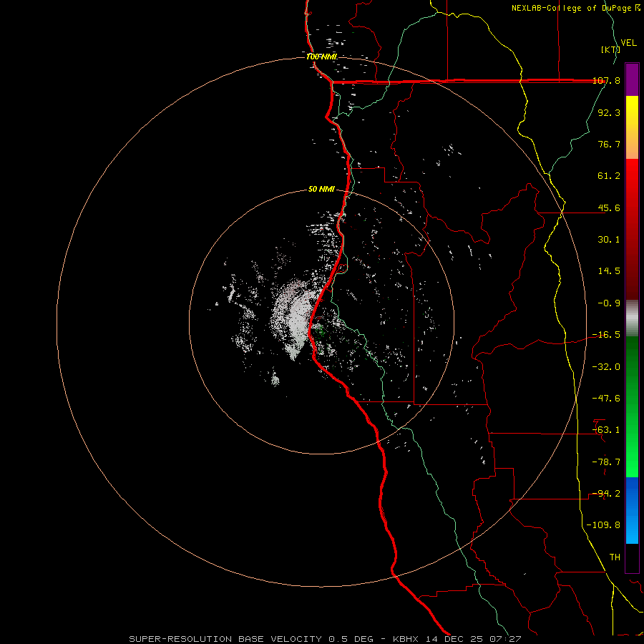Viewport: 644px width, 644px height.
Task: Select the 92.3 scale value
Action: tap(609, 112)
